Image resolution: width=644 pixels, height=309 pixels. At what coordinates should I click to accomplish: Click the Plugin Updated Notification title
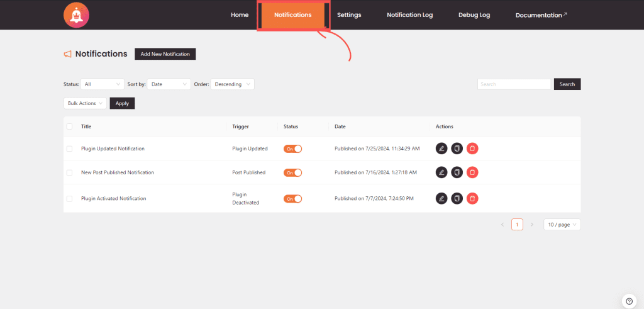coord(113,149)
